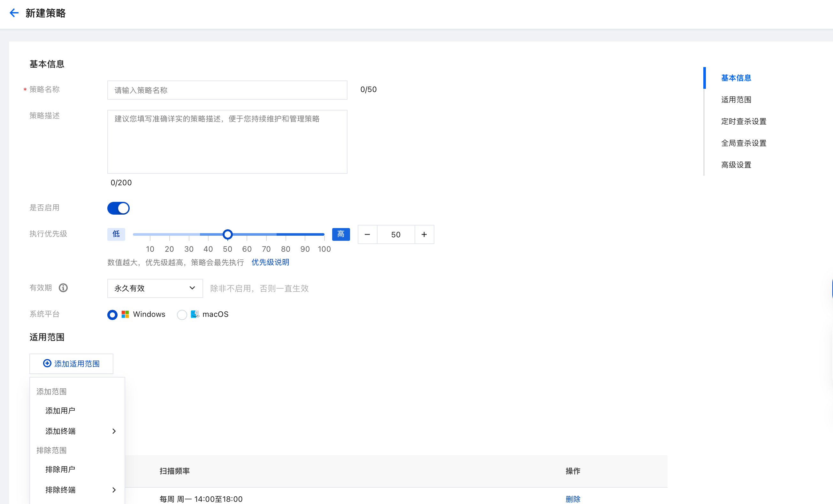Select the Windows platform radio button

[x=112, y=315]
